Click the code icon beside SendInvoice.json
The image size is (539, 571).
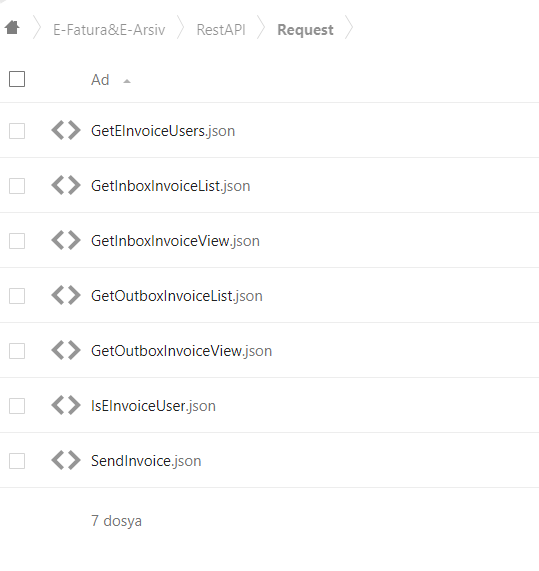point(66,460)
